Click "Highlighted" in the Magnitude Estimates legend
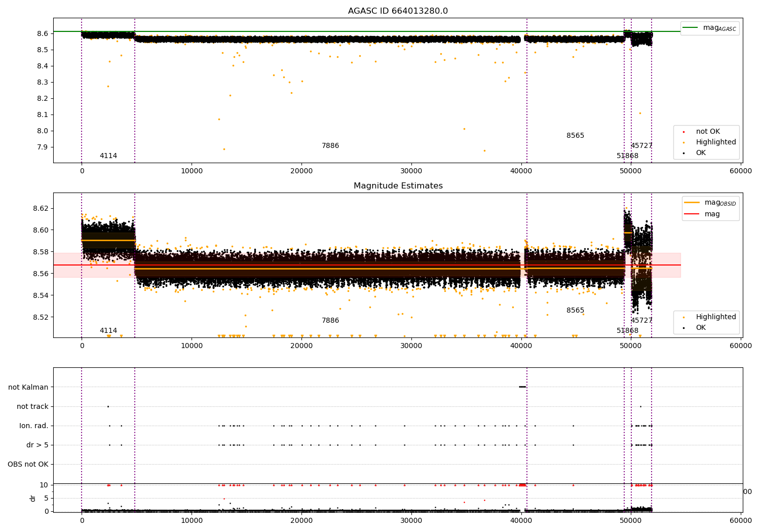The height and width of the screenshot is (532, 760). click(x=715, y=317)
